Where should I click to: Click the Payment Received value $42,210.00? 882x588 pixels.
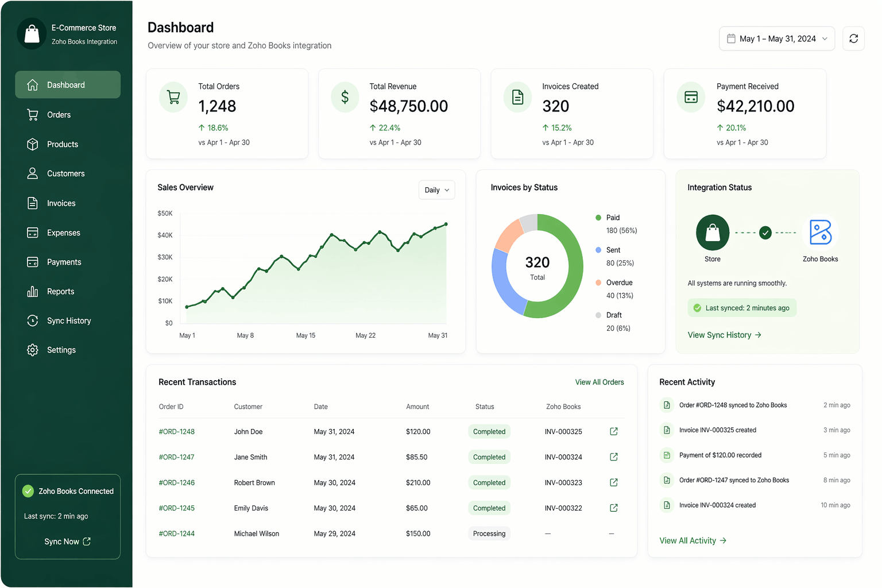(x=756, y=106)
